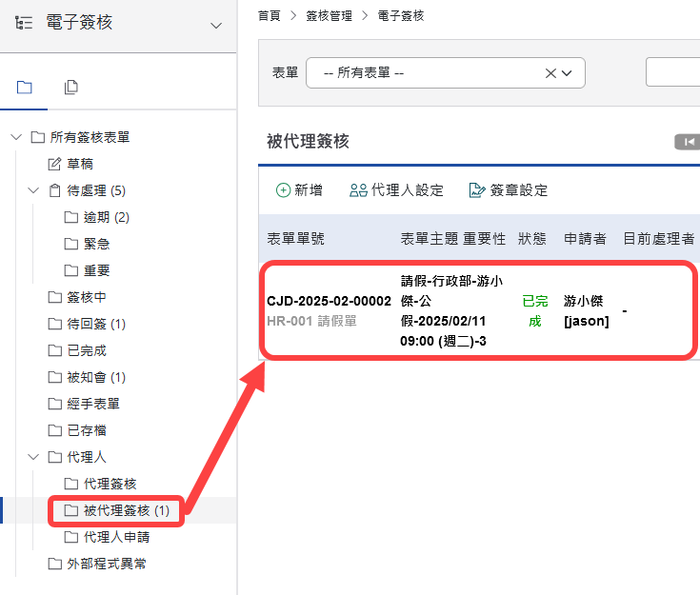Click the 申請者 column header
This screenshot has width=700, height=595.
[x=586, y=239]
